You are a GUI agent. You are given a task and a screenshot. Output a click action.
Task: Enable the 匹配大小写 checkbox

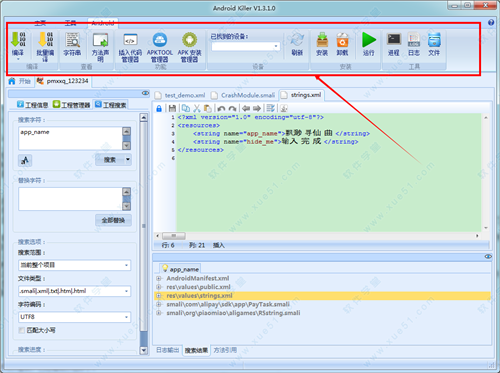pyautogui.click(x=22, y=330)
